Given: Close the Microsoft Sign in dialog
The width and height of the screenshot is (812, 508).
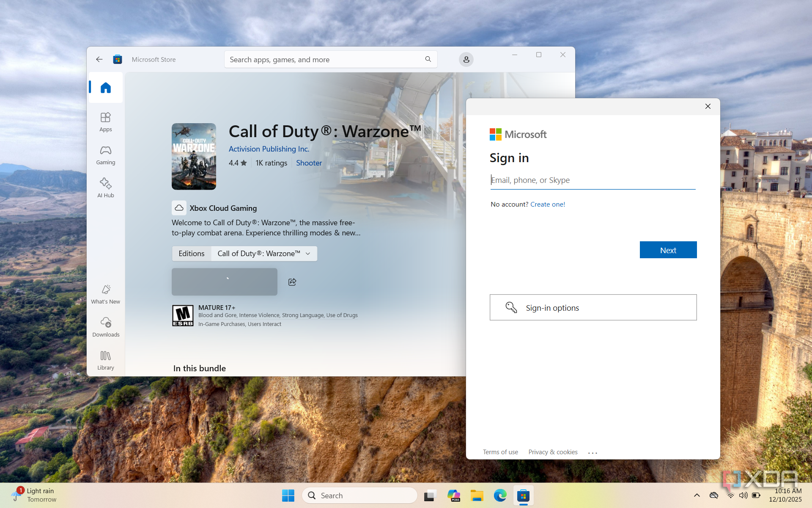Looking at the screenshot, I should (708, 106).
